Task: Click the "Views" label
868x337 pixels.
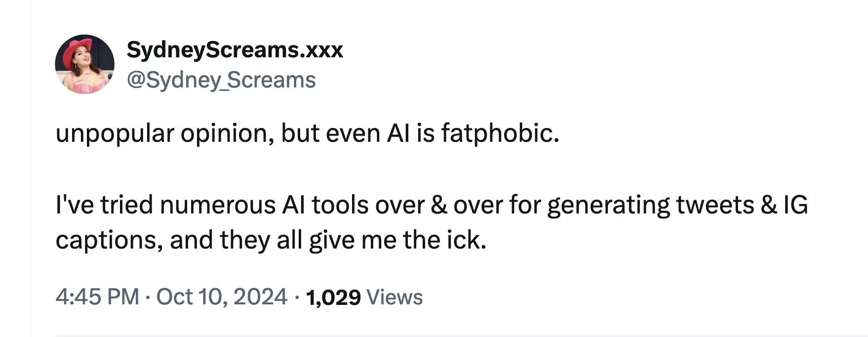Action: point(395,297)
